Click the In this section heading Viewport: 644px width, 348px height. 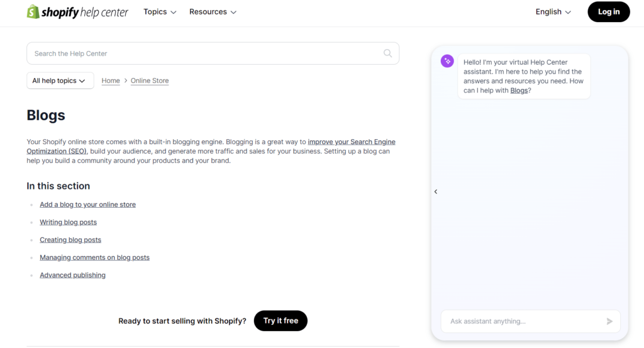[58, 186]
